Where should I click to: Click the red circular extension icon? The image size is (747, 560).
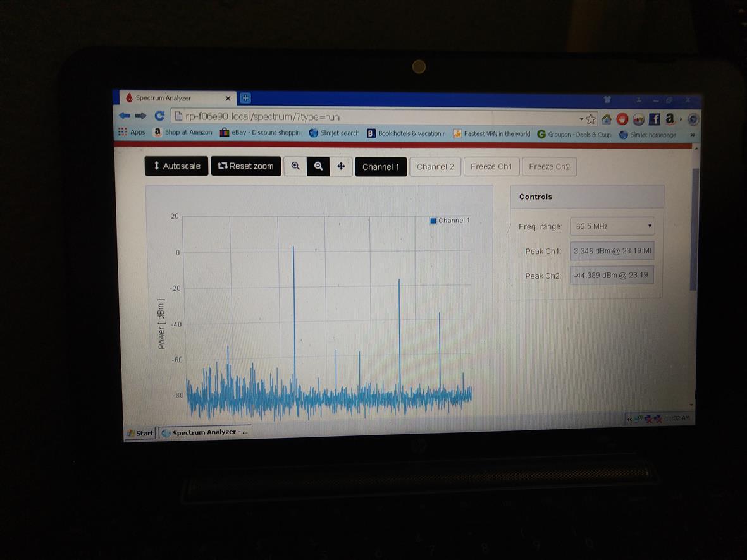pos(622,119)
